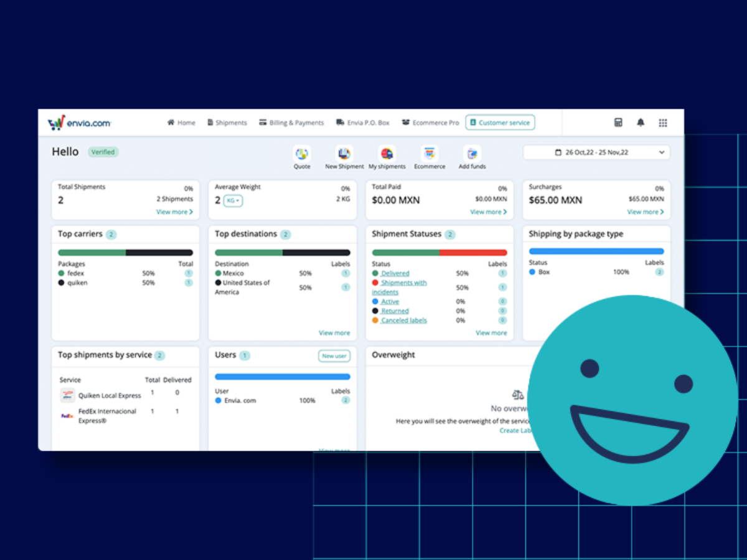
Task: Click the New user button
Action: coord(334,356)
